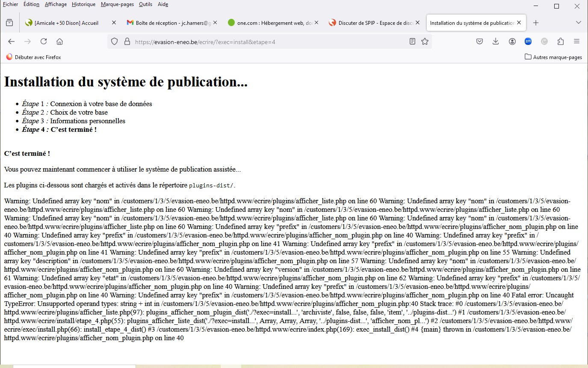The width and height of the screenshot is (588, 368).
Task: Close the Installation du système tab
Action: point(519,23)
